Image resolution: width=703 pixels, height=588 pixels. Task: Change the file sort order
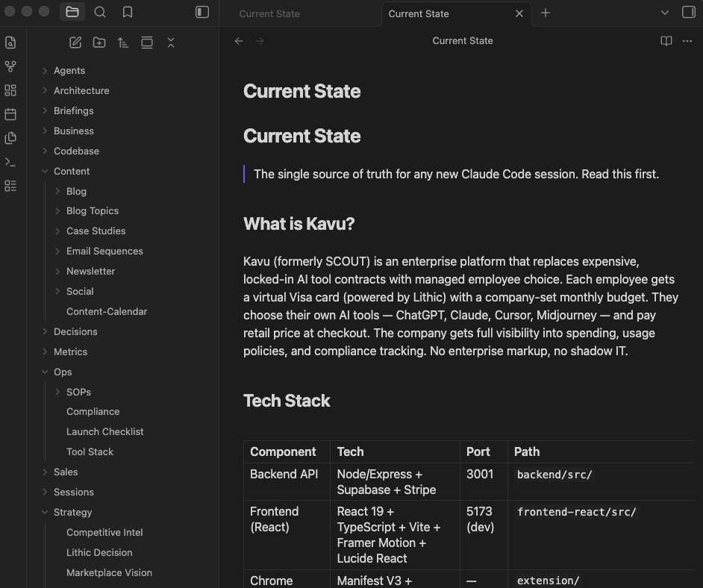(123, 43)
